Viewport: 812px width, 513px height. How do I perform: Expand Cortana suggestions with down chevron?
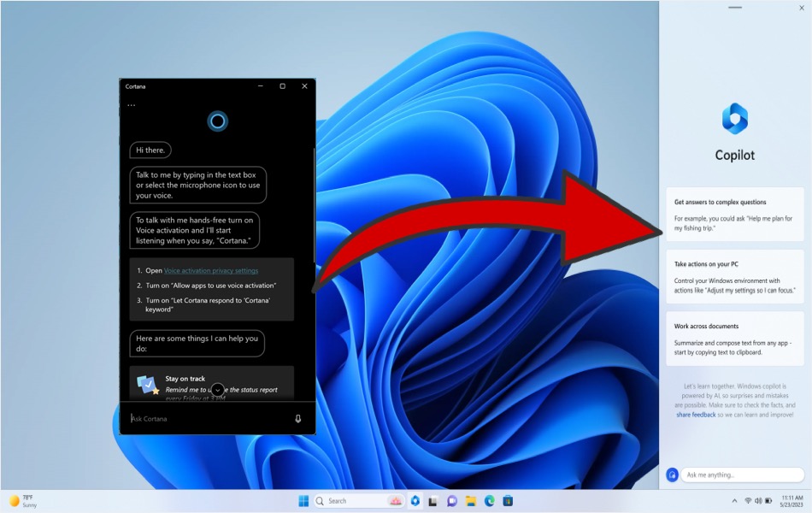pyautogui.click(x=217, y=390)
